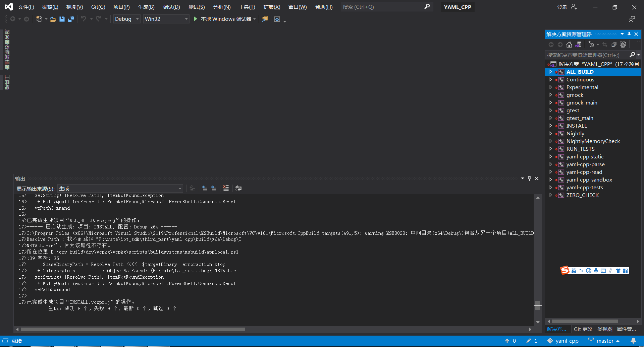Expand the gmock project node
The width and height of the screenshot is (644, 347).
pos(551,95)
